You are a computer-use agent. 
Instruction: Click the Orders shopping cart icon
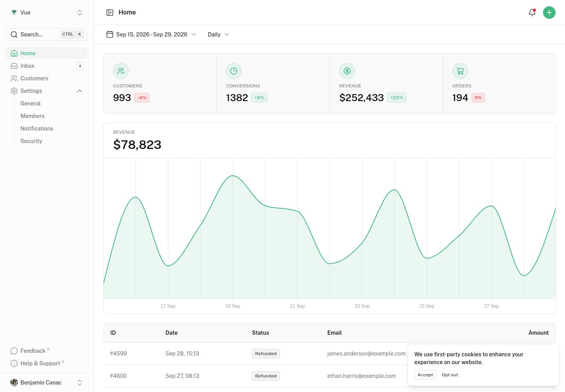460,71
